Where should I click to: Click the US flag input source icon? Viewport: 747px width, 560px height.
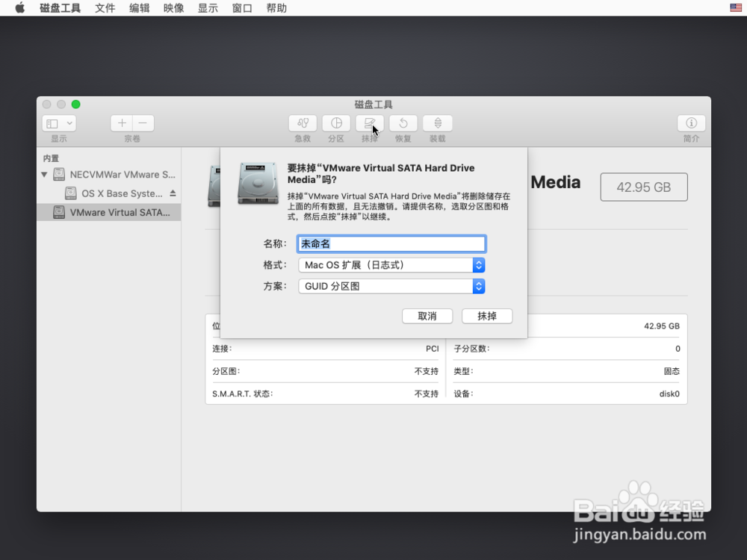[736, 7]
